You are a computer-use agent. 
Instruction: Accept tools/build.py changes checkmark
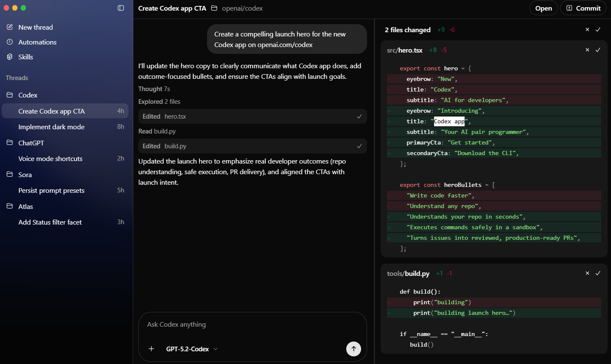pos(598,273)
